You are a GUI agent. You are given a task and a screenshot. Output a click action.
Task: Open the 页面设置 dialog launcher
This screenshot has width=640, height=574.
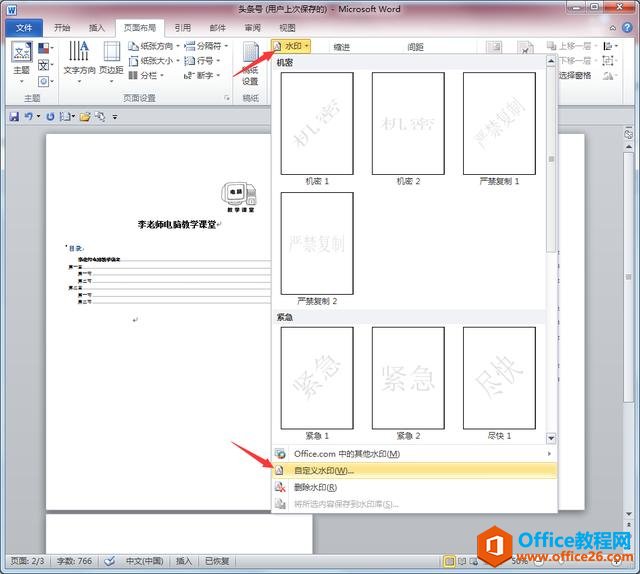tap(227, 98)
